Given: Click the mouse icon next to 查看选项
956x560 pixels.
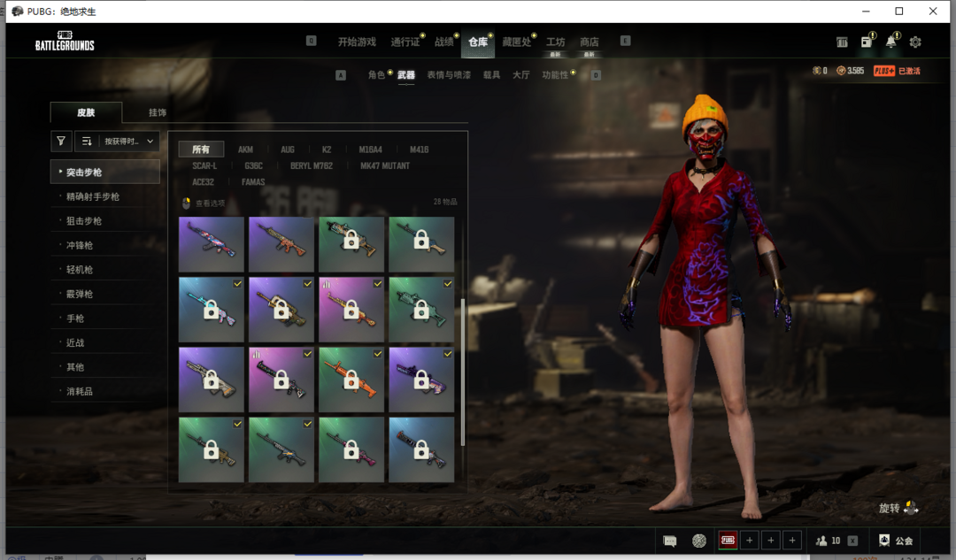Looking at the screenshot, I should [187, 203].
